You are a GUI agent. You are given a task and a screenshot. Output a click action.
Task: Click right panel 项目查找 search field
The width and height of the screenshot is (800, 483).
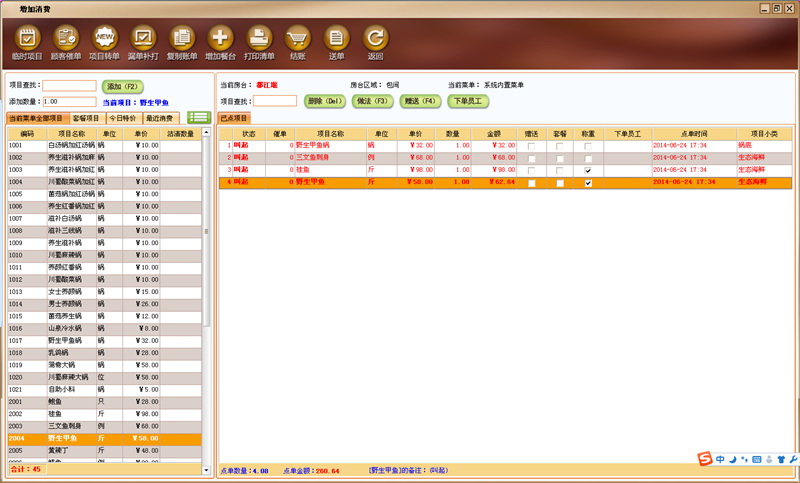click(x=275, y=101)
